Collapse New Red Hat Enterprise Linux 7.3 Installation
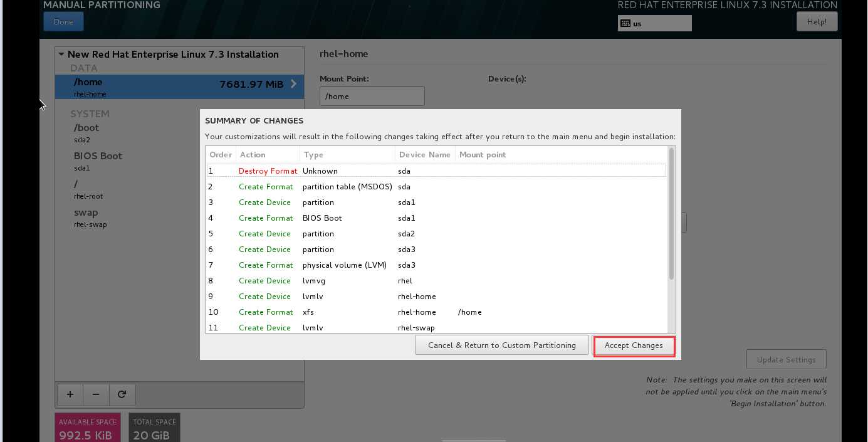 click(61, 55)
